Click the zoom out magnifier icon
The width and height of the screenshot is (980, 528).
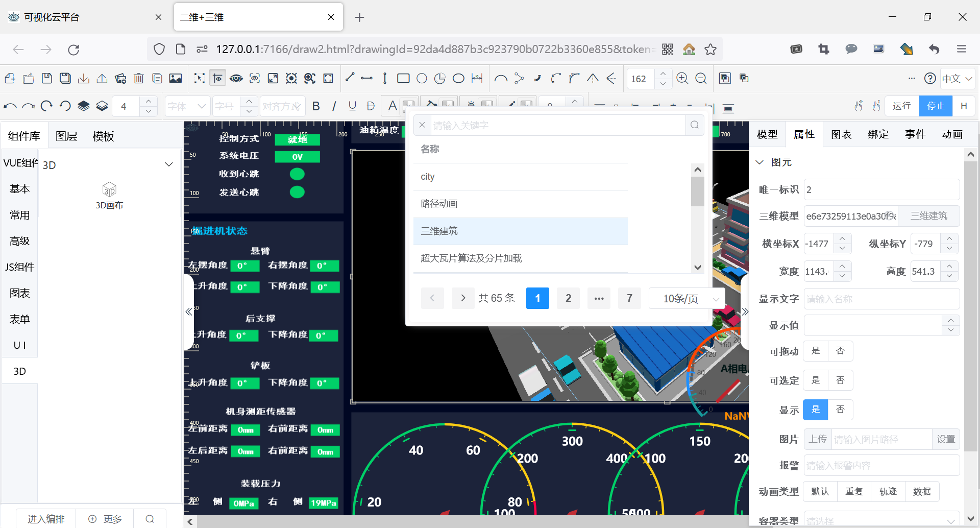701,78
